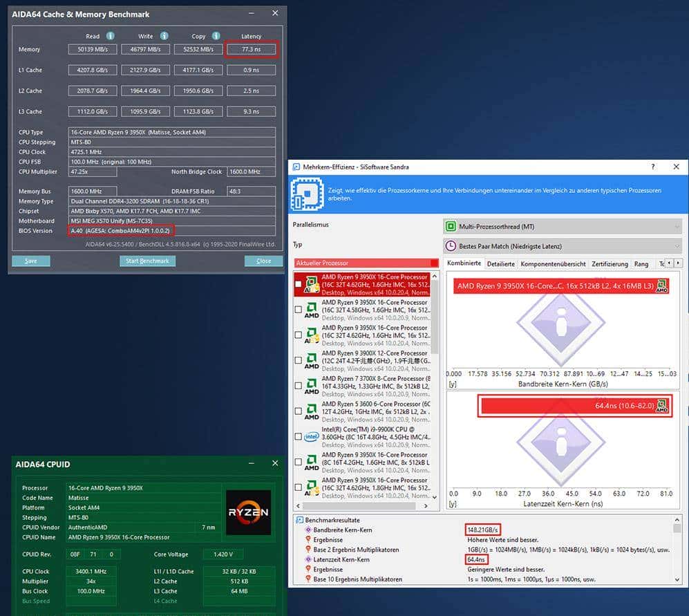Open the Komponentenübersicht tab
The height and width of the screenshot is (616, 689).
coord(553,263)
